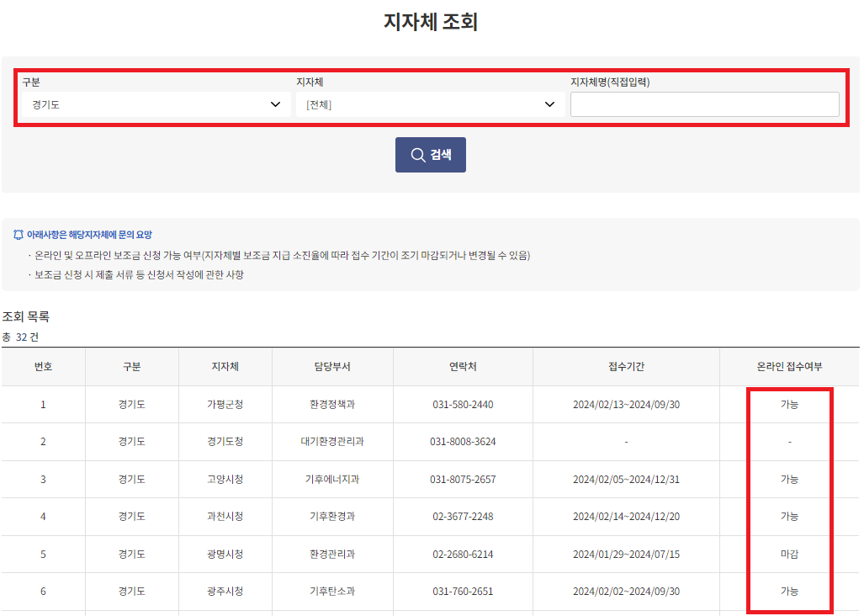The image size is (864, 616).
Task: Click the 연락처 column header
Action: click(x=463, y=367)
